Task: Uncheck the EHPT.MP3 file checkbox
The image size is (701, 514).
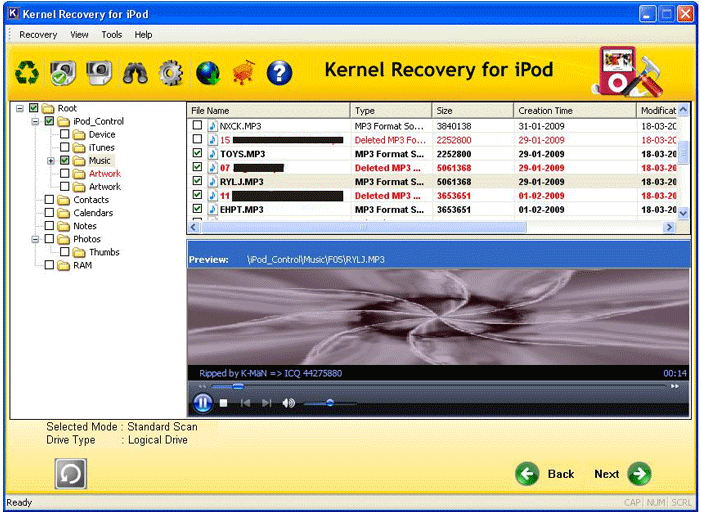Action: [x=197, y=209]
